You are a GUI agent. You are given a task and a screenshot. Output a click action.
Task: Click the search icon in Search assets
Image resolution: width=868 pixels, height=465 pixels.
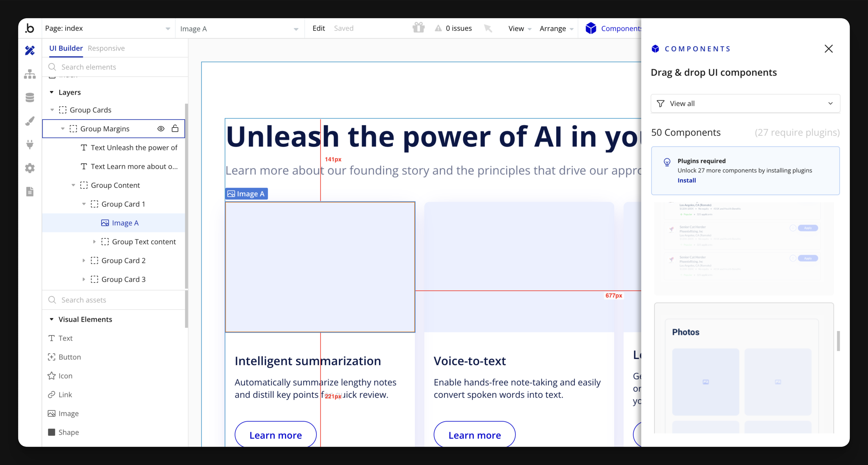(x=52, y=300)
